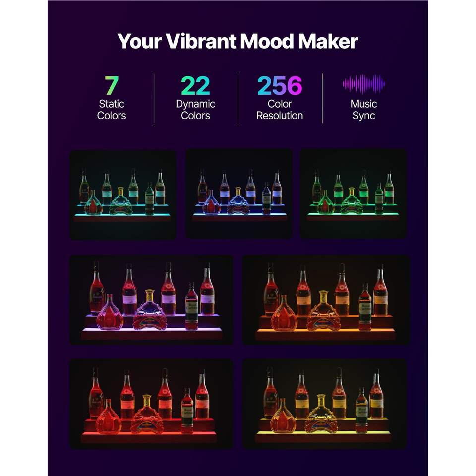Click the glowing yellow shelf edge
The height and width of the screenshot is (476, 476).
[x=324, y=432]
